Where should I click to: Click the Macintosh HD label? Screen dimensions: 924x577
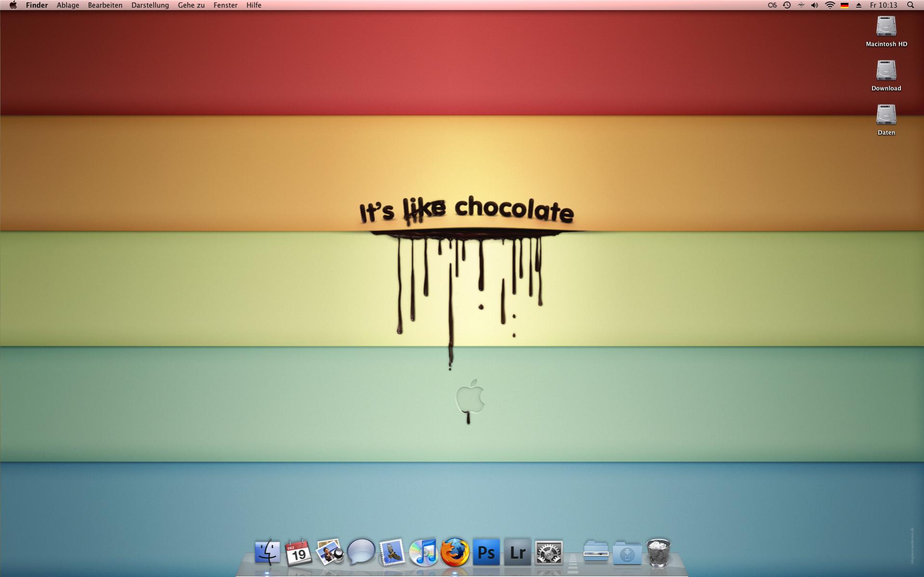886,44
